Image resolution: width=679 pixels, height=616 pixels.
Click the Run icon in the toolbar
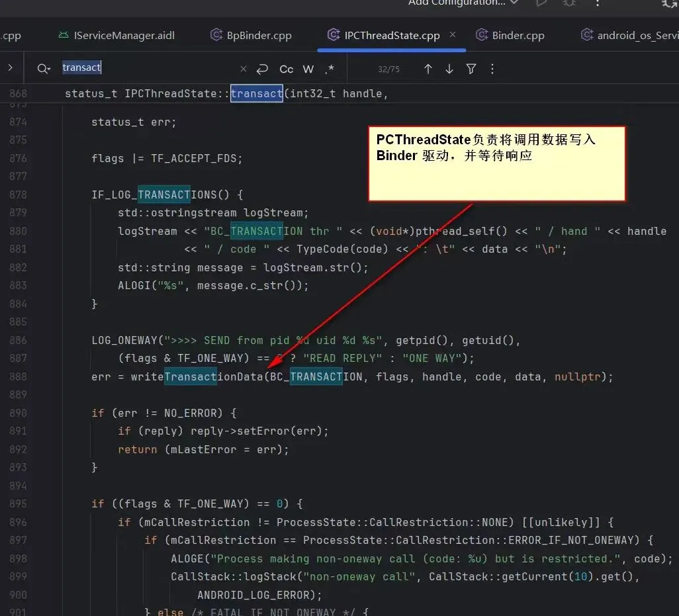click(x=541, y=3)
